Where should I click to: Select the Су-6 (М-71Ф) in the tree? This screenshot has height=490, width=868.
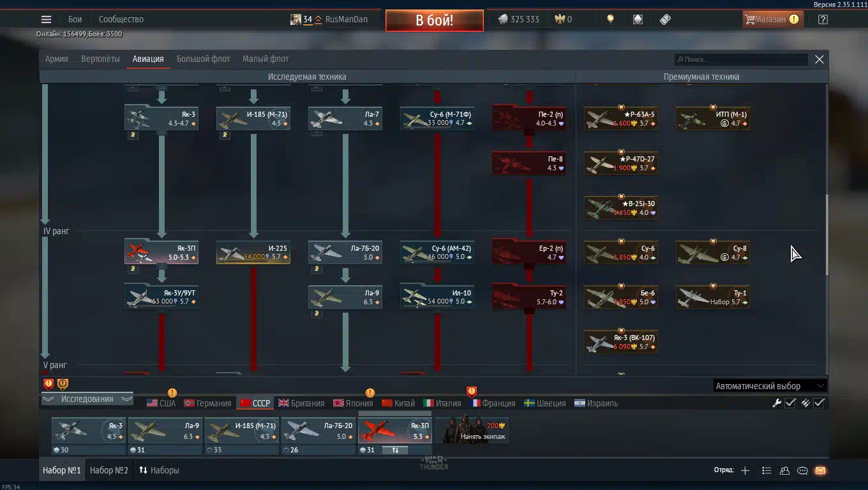[x=437, y=119]
